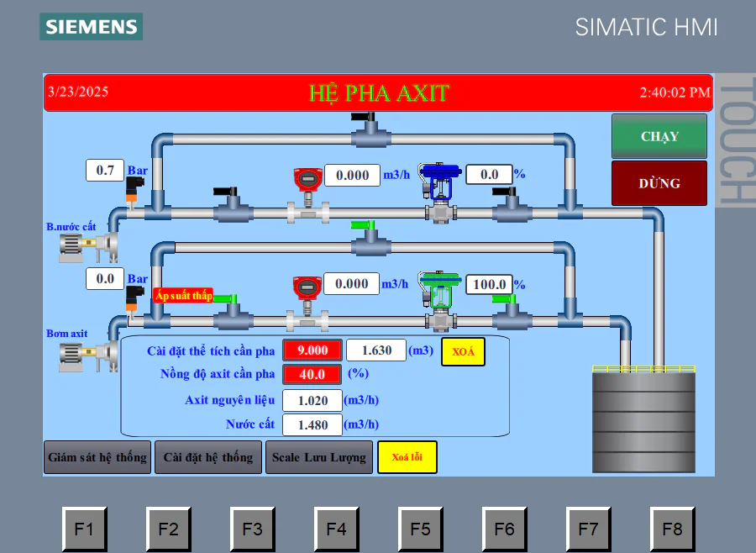
Task: Open the Giám sát hệ thống screen
Action: click(97, 457)
